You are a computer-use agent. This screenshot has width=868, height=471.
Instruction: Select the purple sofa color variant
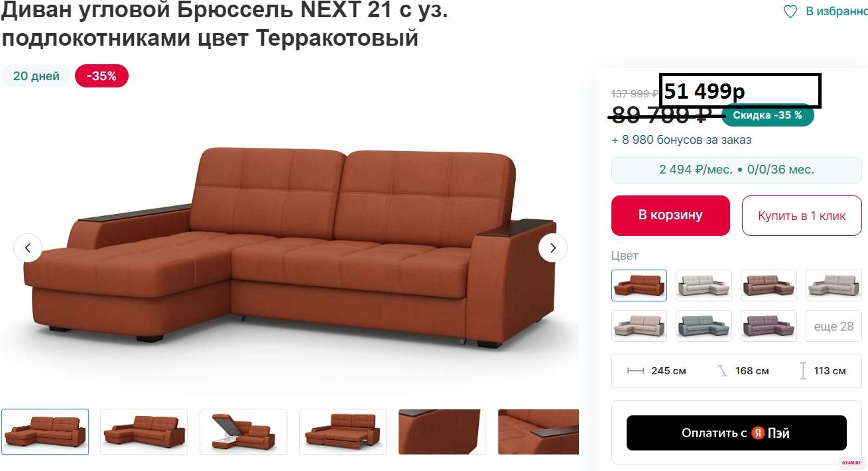[x=769, y=326]
